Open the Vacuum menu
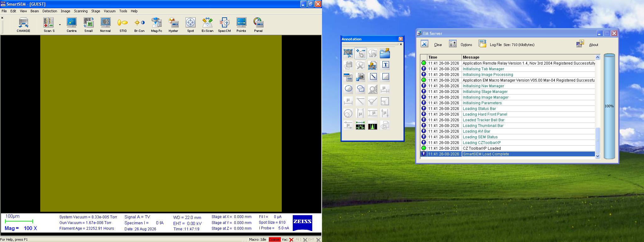Image resolution: width=644 pixels, height=242 pixels. point(110,11)
